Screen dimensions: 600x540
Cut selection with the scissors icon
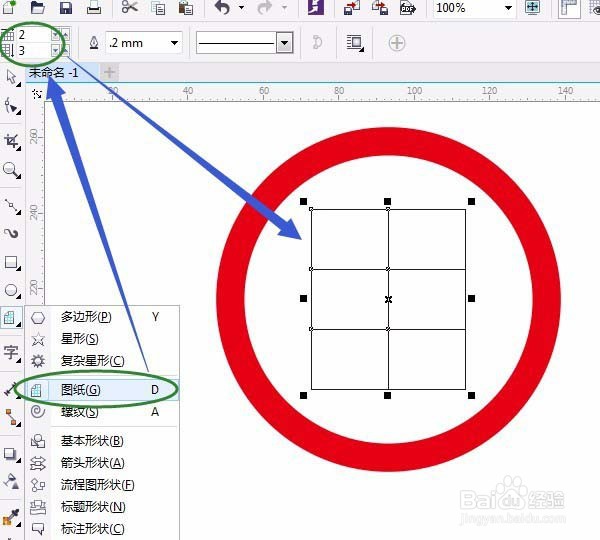coord(130,7)
